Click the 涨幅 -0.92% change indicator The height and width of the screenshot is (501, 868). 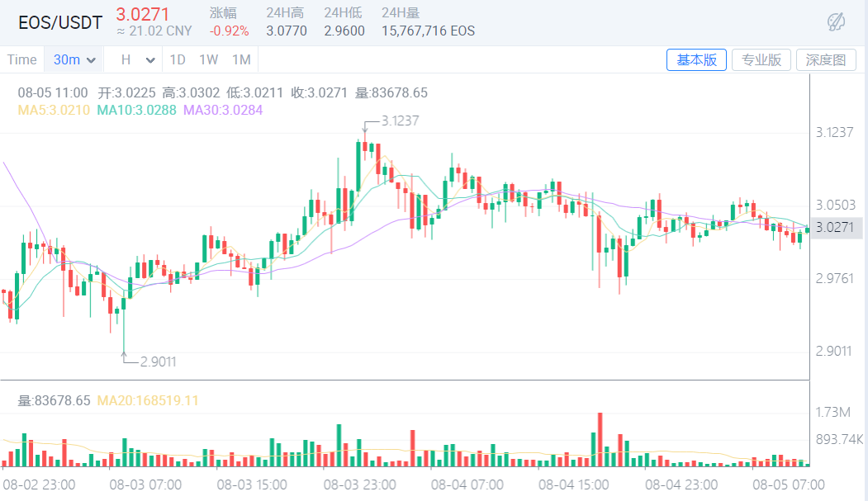click(230, 22)
